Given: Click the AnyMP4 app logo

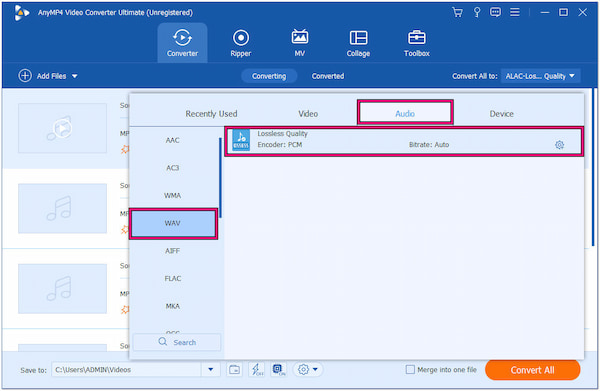Looking at the screenshot, I should 22,13.
